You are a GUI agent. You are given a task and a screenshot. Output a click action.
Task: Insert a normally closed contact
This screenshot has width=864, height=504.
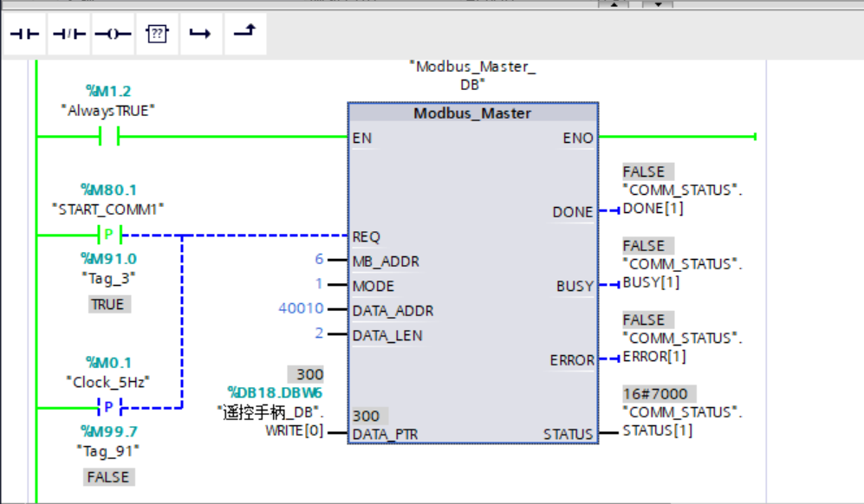click(x=68, y=34)
